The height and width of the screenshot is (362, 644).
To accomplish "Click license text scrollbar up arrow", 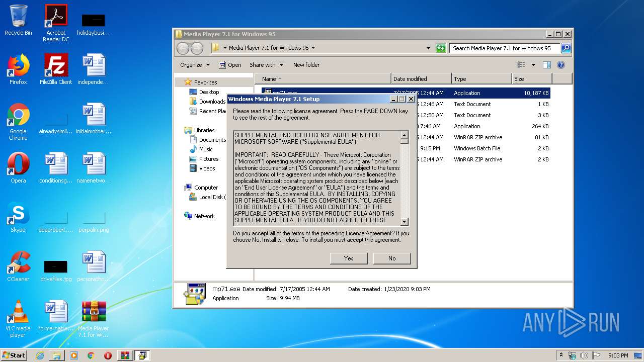I will (x=404, y=135).
